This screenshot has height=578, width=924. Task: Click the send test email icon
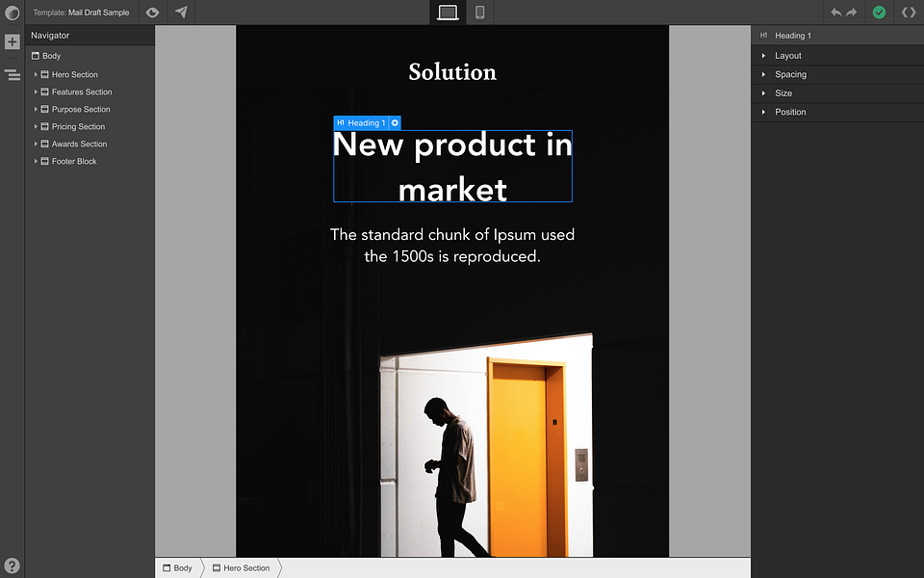(180, 13)
